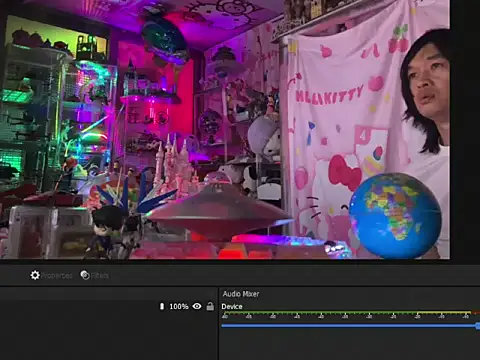The width and height of the screenshot is (480, 360).
Task: Open the Filters button for the source
Action: (95, 275)
